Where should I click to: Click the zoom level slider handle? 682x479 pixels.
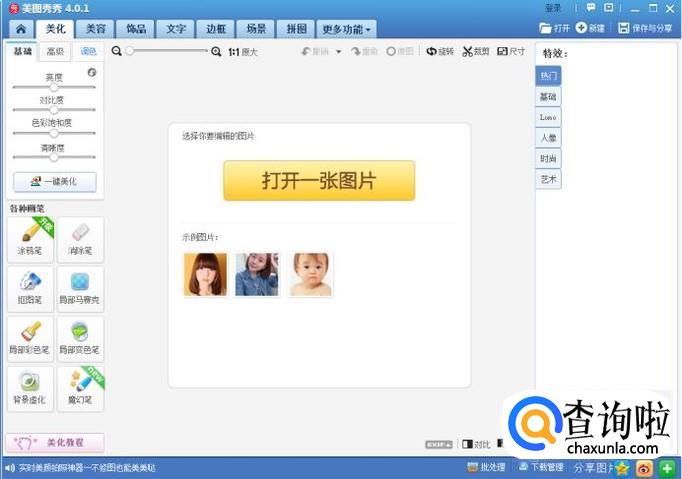coord(130,51)
